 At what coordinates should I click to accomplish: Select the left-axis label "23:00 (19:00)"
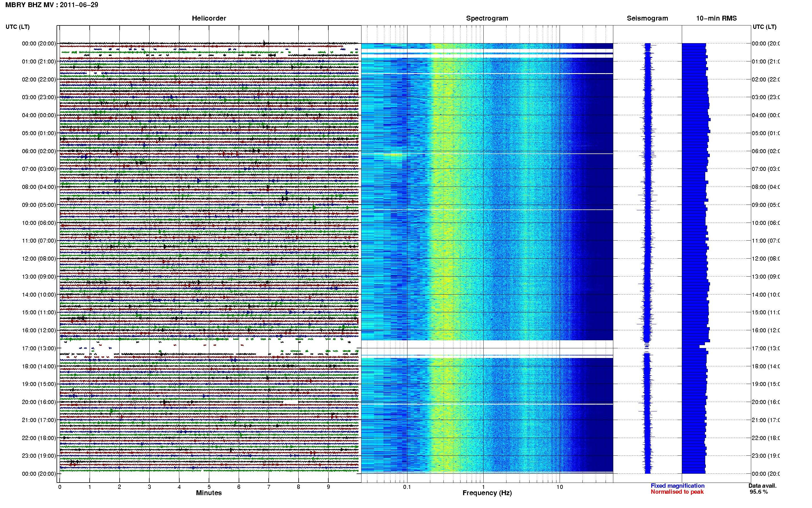[x=39, y=456]
